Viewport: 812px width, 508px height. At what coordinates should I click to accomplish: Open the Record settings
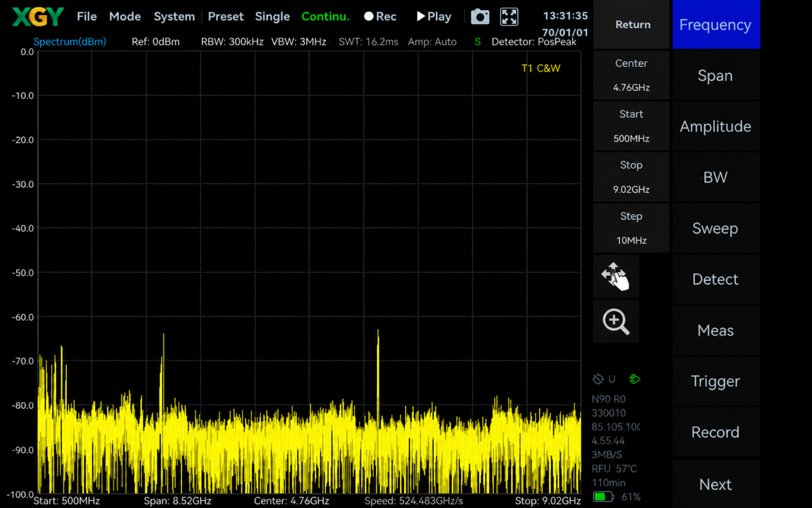(716, 432)
